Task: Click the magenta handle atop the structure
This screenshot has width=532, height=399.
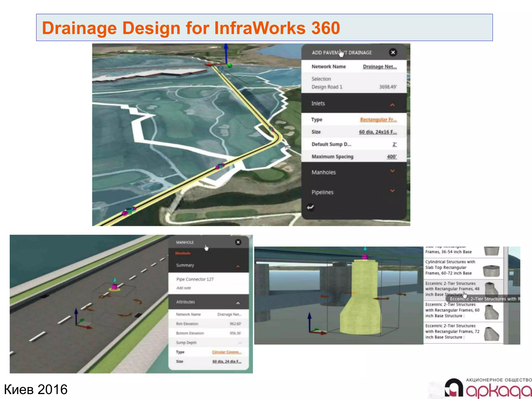Action: pos(365,257)
